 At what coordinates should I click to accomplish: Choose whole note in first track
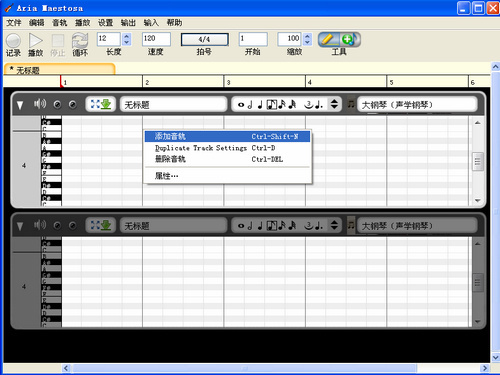[241, 105]
